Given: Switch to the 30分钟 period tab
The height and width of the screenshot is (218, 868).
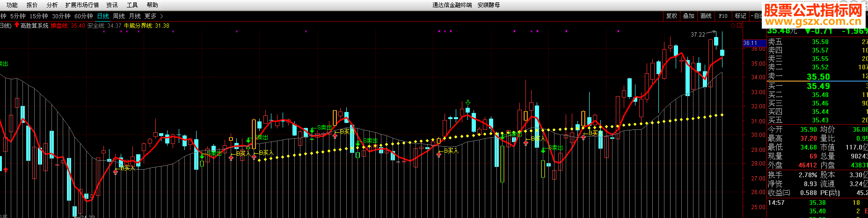Looking at the screenshot, I should pyautogui.click(x=61, y=16).
